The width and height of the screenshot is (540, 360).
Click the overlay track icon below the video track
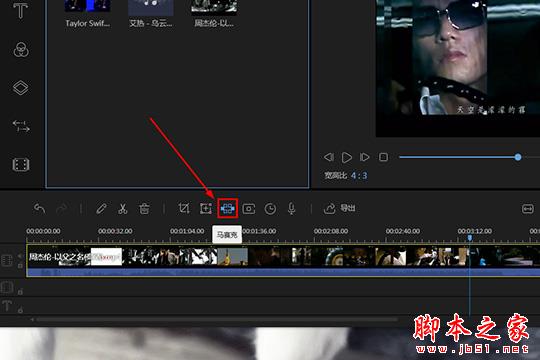(x=7, y=287)
